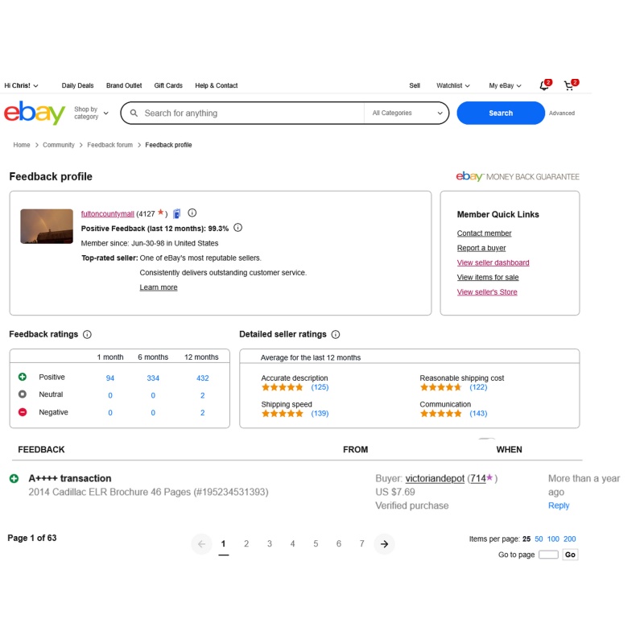Click the blue Search button
The width and height of the screenshot is (644, 644).
click(500, 113)
